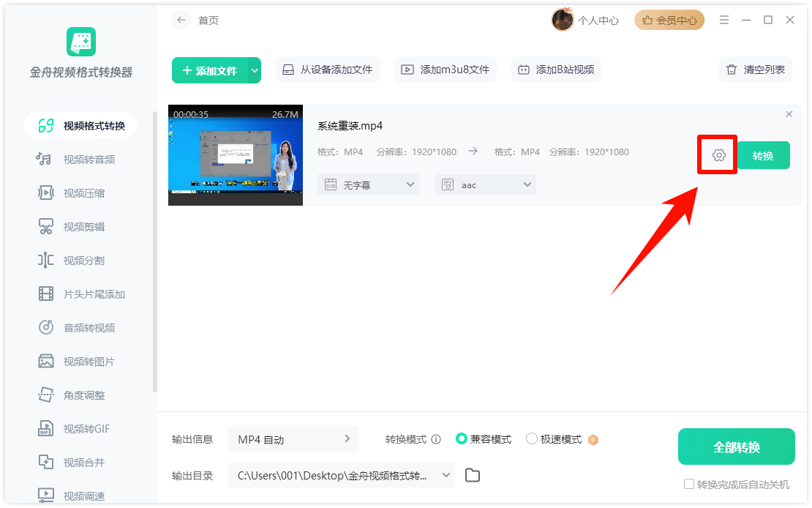
Task: Clear the list via 清空列表
Action: coord(755,69)
